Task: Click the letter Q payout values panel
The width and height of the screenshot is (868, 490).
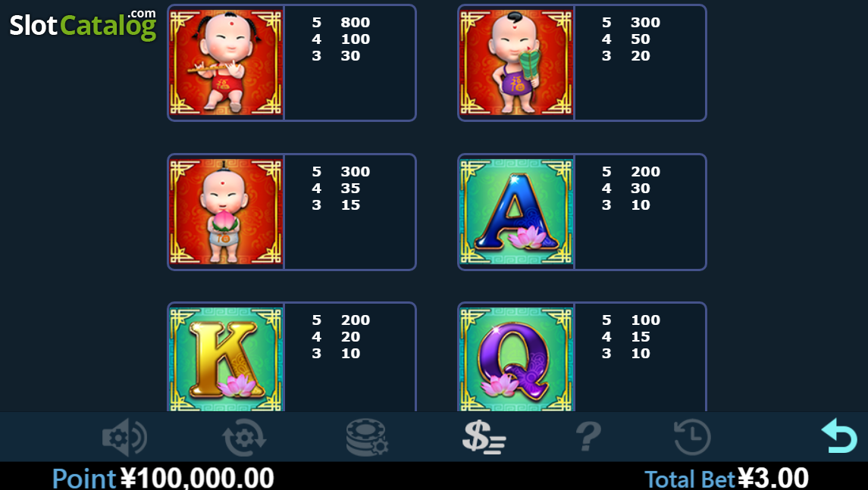Action: (x=640, y=357)
